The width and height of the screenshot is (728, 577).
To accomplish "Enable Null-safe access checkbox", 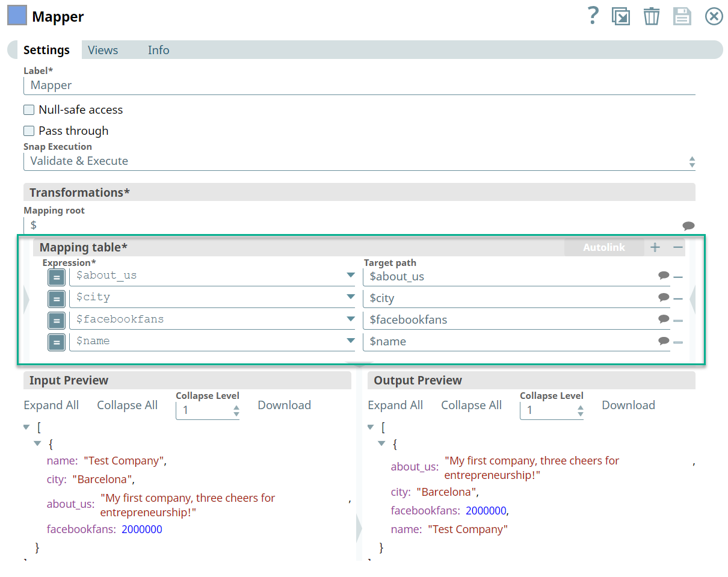I will [x=29, y=110].
